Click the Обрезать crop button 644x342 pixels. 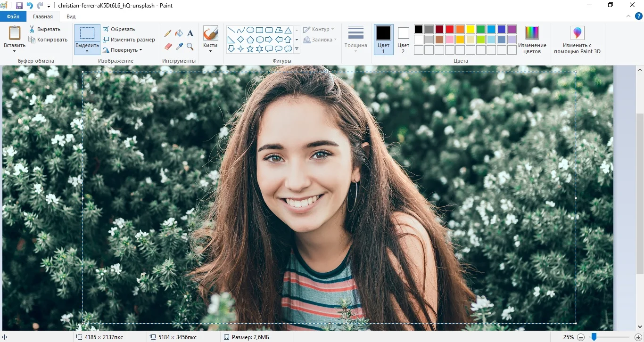(x=119, y=29)
